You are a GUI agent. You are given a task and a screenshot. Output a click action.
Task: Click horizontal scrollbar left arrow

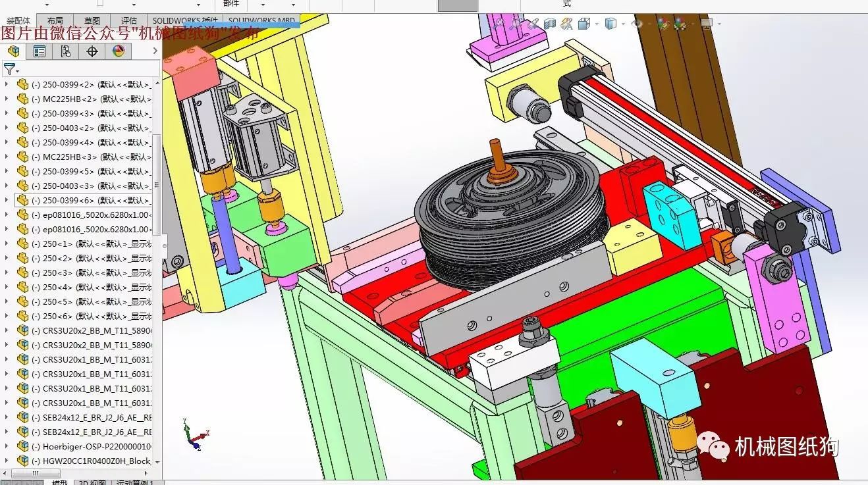point(5,473)
